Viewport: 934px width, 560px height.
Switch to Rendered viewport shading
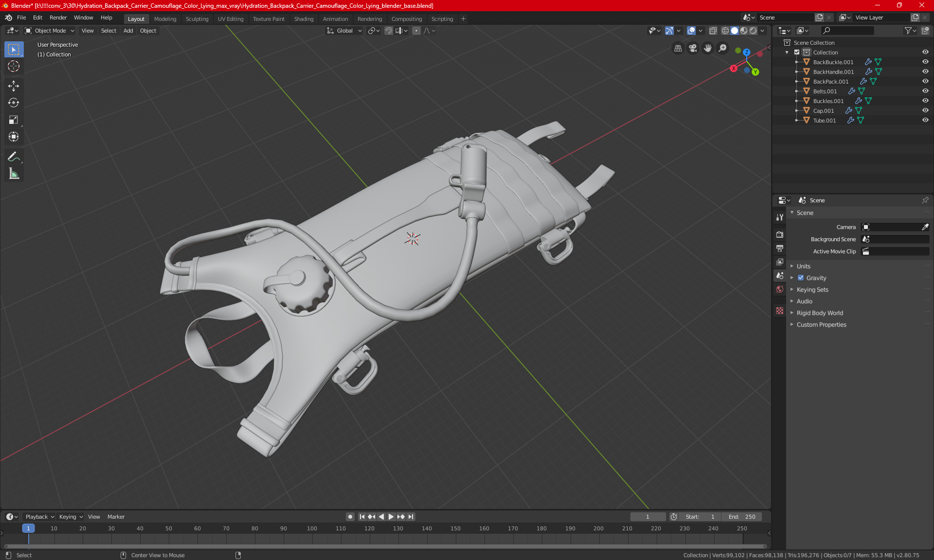click(x=753, y=31)
